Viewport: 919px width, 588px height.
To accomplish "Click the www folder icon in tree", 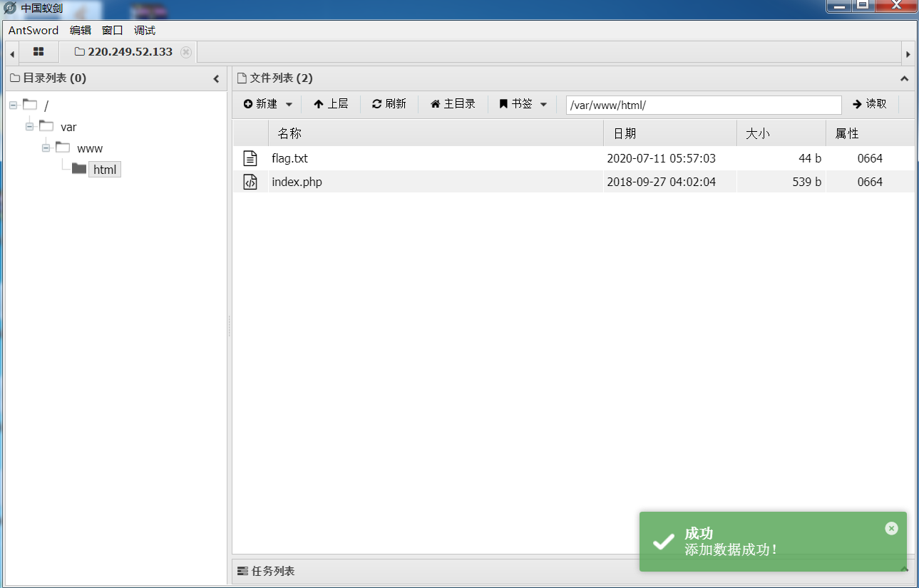I will click(x=63, y=148).
